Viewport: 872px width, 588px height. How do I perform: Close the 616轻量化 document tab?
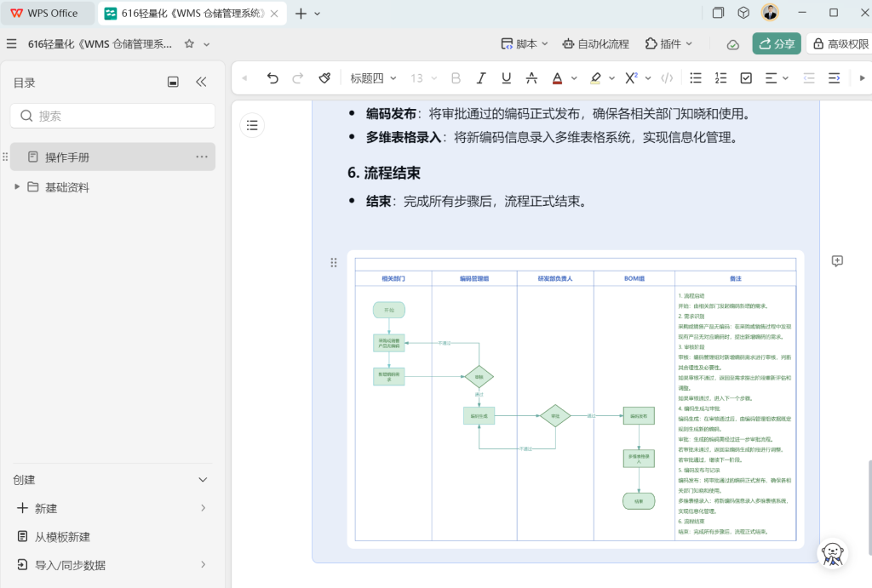click(x=275, y=14)
